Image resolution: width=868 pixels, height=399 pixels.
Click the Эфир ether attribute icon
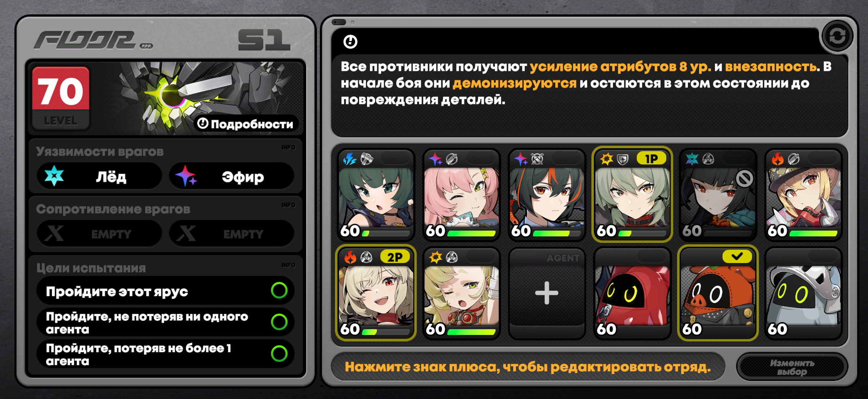click(186, 176)
